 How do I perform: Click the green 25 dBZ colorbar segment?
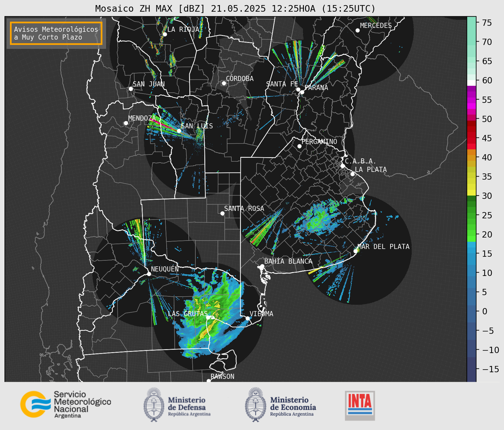click(471, 215)
